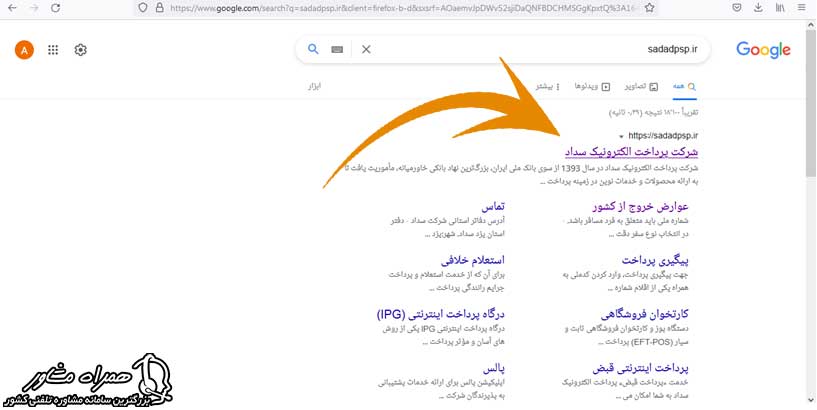
Task: Bookmark this page with the star icon
Action: pyautogui.click(x=649, y=8)
